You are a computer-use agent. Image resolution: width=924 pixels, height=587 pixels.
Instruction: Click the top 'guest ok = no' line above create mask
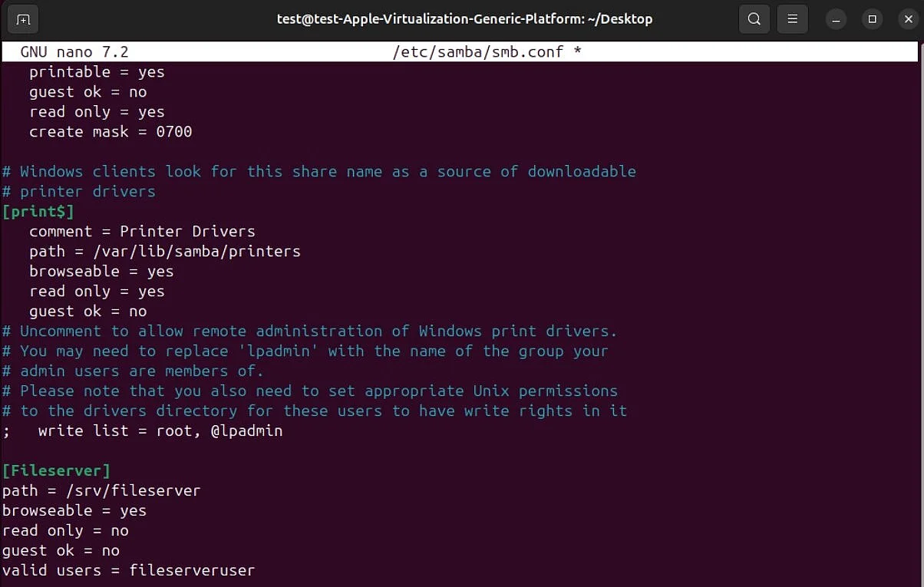click(x=87, y=91)
